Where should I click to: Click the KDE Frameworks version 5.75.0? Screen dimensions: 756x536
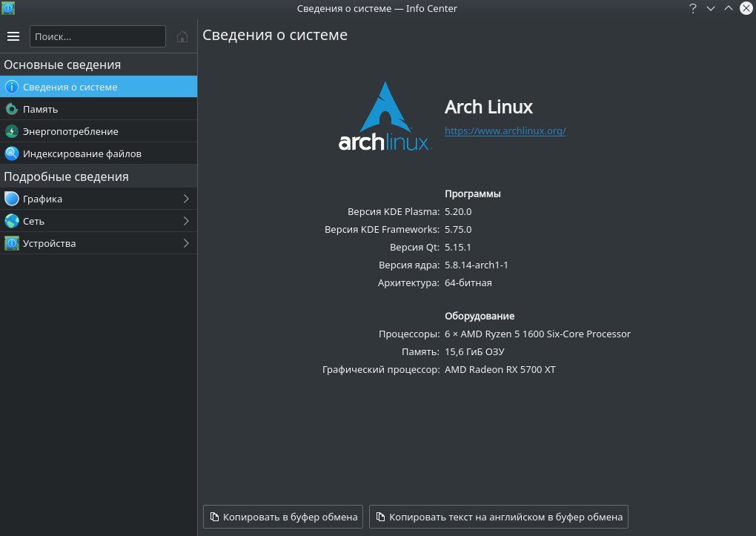(458, 230)
